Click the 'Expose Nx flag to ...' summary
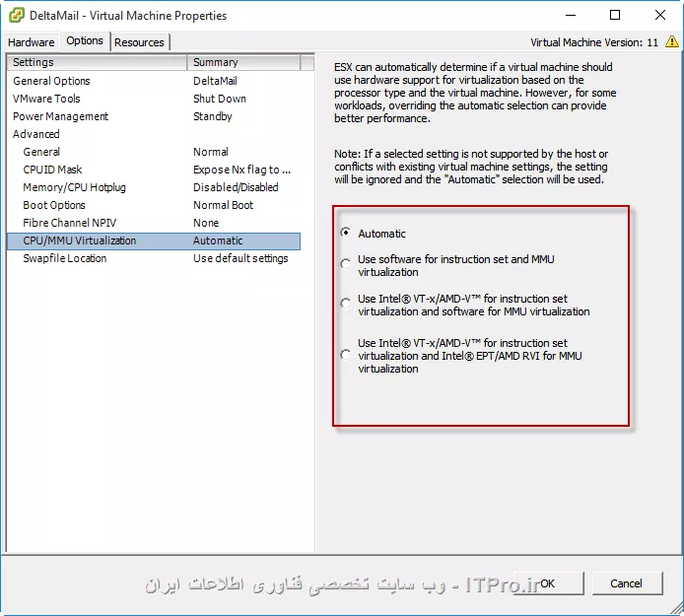 click(x=241, y=170)
